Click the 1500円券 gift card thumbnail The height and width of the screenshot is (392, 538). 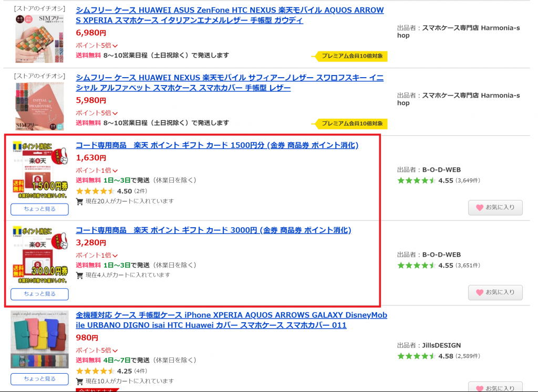pyautogui.click(x=39, y=170)
